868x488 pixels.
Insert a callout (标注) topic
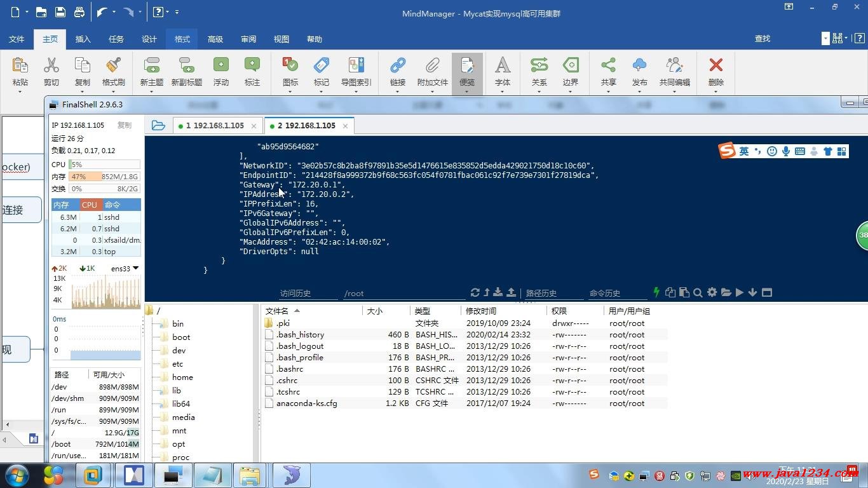(252, 65)
